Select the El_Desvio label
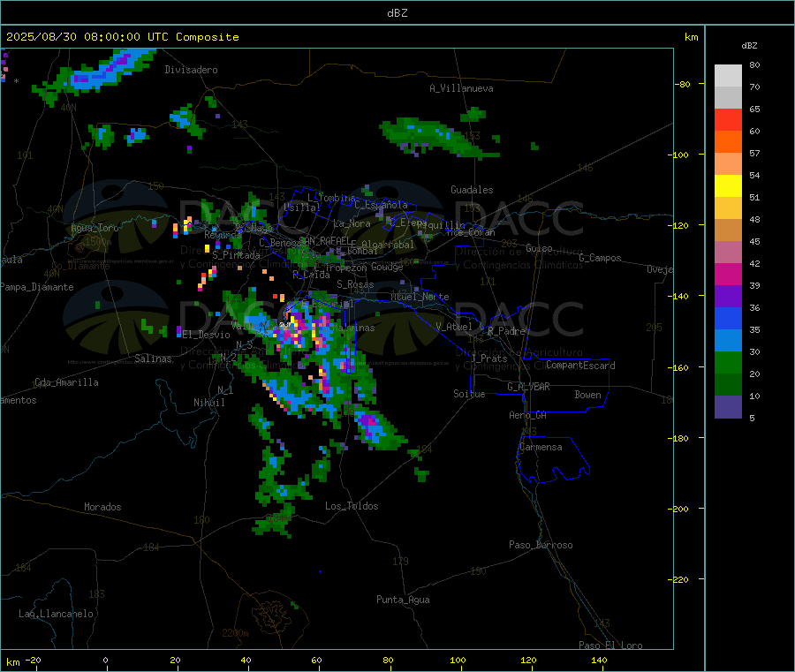This screenshot has height=672, width=795. 206,335
